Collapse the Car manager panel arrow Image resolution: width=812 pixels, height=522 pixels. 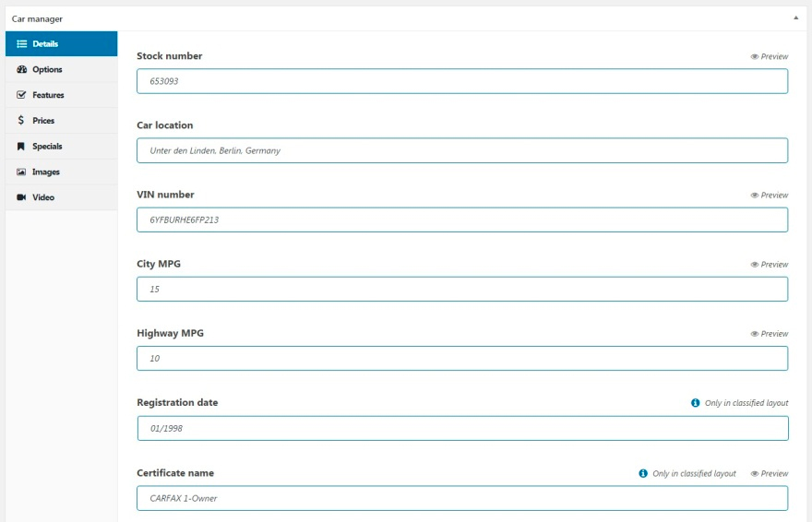coord(795,18)
